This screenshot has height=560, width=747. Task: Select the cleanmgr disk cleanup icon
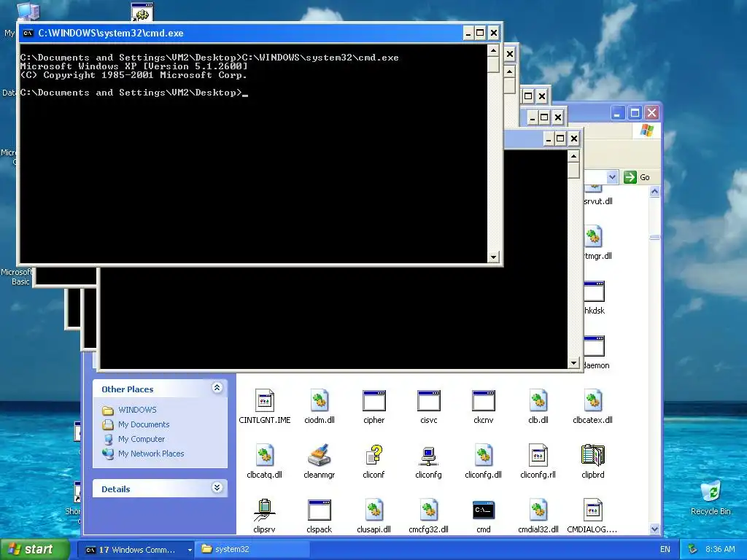[320, 456]
